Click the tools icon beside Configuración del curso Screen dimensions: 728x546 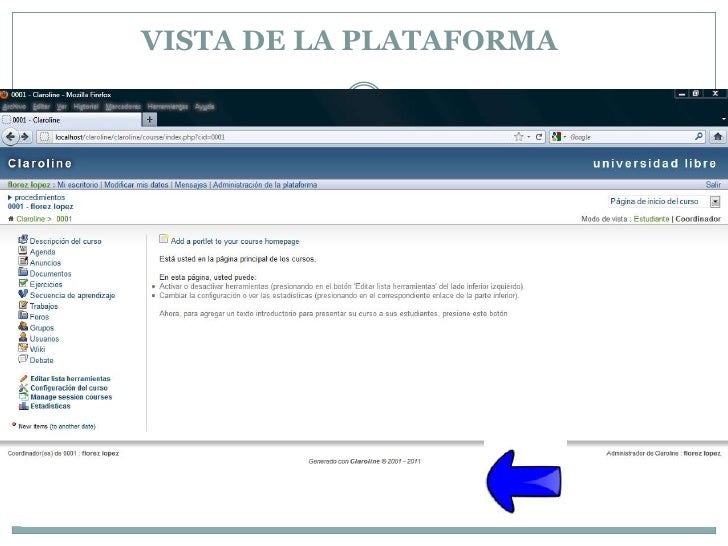click(x=24, y=388)
